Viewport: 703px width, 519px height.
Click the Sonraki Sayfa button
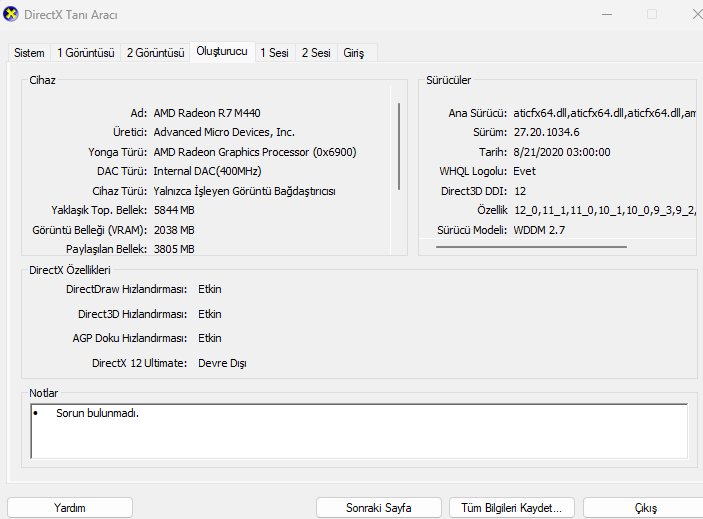point(379,508)
